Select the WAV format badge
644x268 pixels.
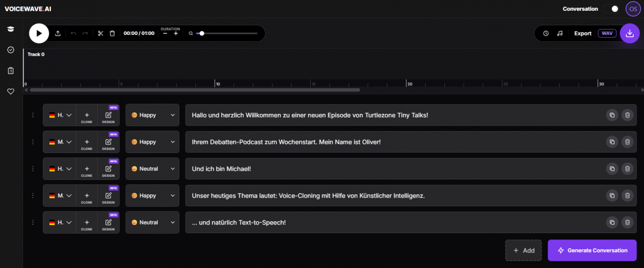[x=607, y=33]
